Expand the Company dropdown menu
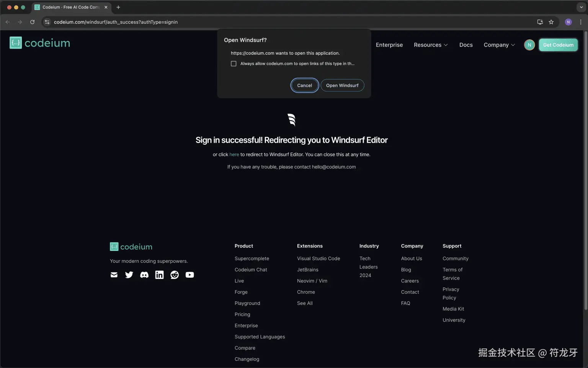 [499, 45]
